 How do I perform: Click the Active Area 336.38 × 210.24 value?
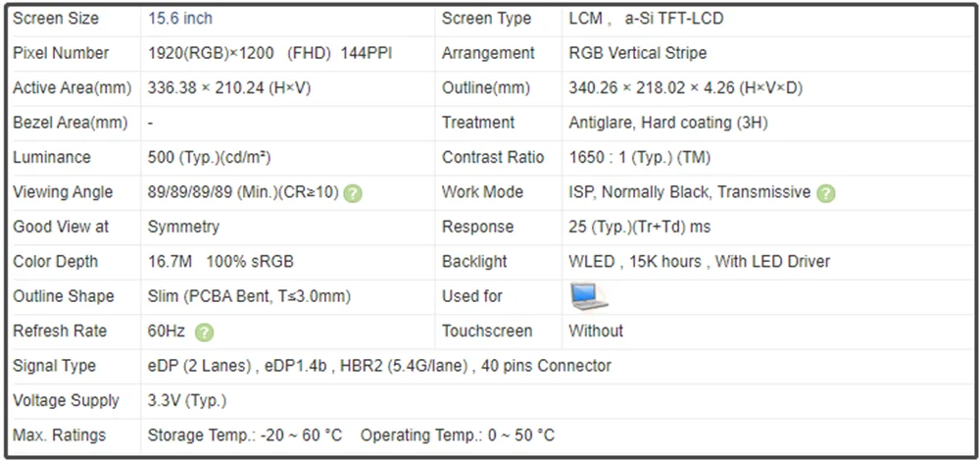228,88
